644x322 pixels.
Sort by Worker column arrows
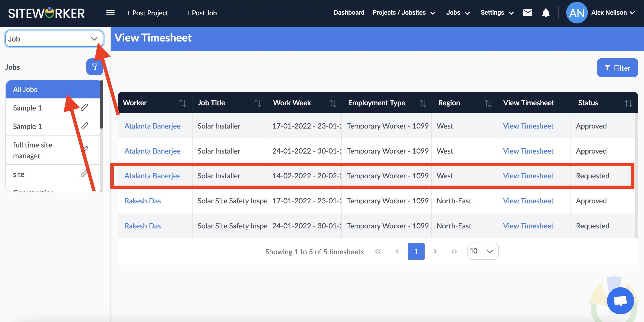183,103
